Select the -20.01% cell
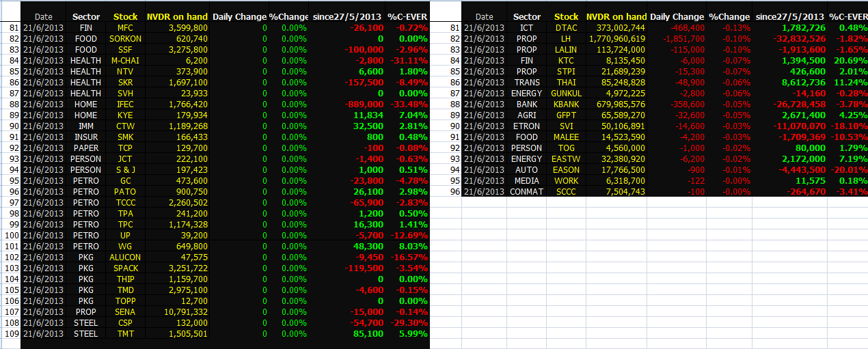868x349 pixels. (847, 170)
